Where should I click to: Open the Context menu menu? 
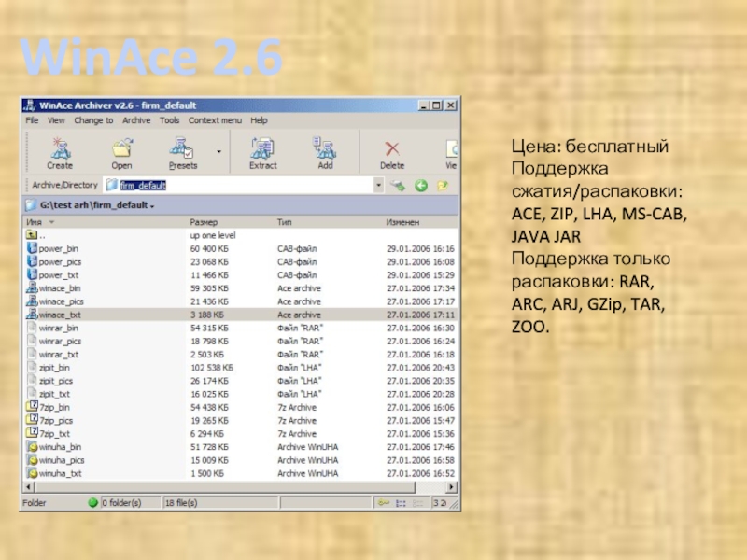point(215,120)
